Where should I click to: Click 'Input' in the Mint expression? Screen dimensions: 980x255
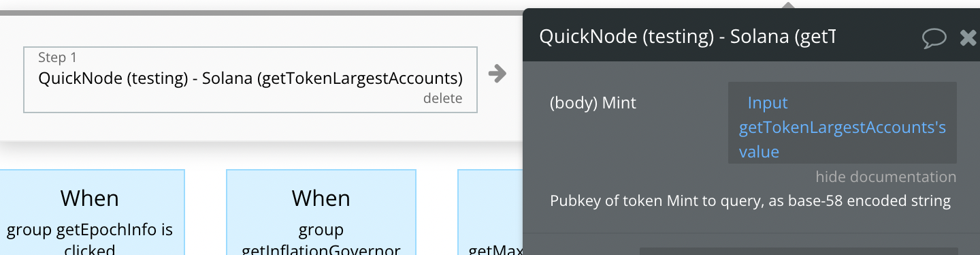tap(768, 103)
